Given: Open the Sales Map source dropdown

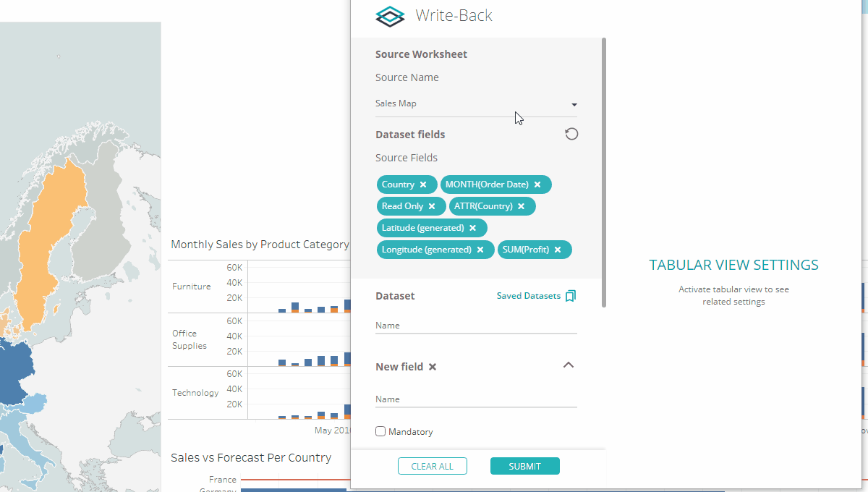Looking at the screenshot, I should point(574,104).
